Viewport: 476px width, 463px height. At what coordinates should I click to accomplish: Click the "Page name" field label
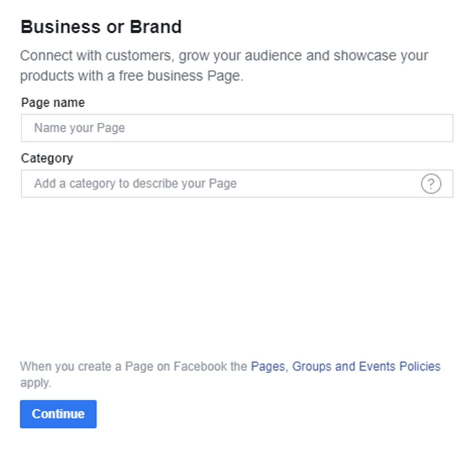[x=53, y=103]
